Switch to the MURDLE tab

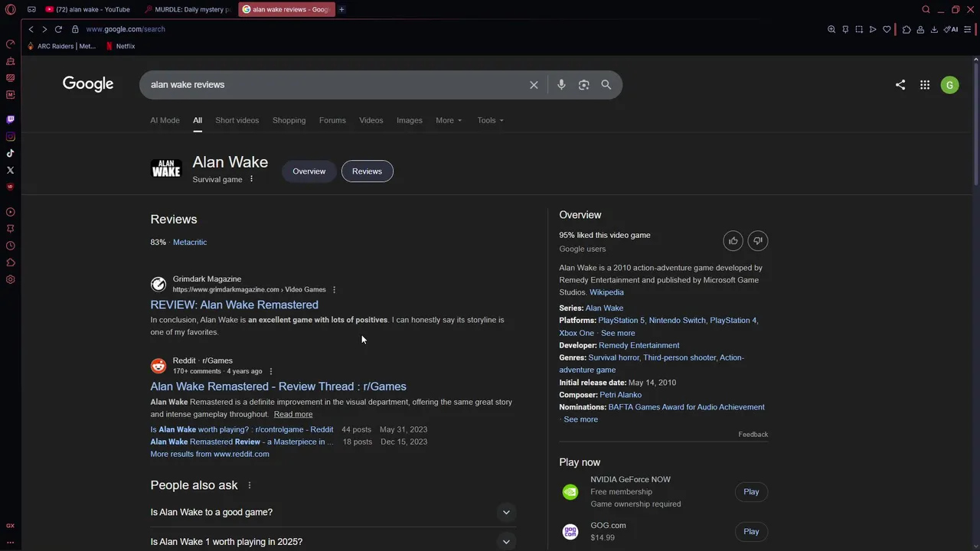tap(188, 10)
